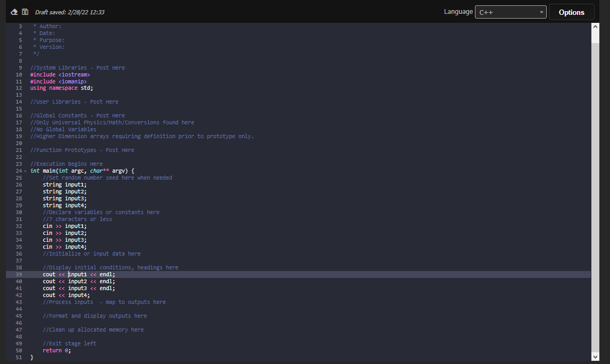The width and height of the screenshot is (610, 364).
Task: Click the Options button
Action: click(571, 12)
